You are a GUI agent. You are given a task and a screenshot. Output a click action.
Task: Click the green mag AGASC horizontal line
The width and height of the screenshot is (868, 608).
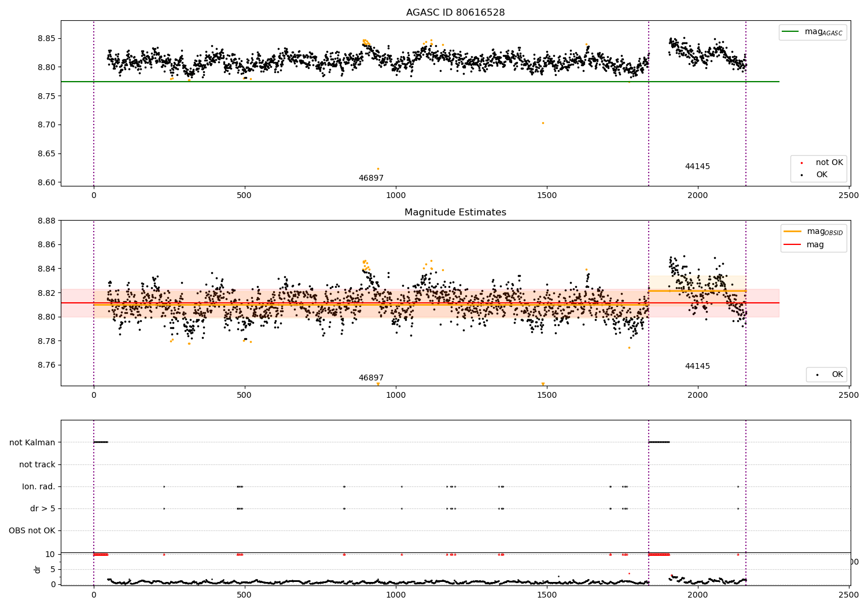420,82
